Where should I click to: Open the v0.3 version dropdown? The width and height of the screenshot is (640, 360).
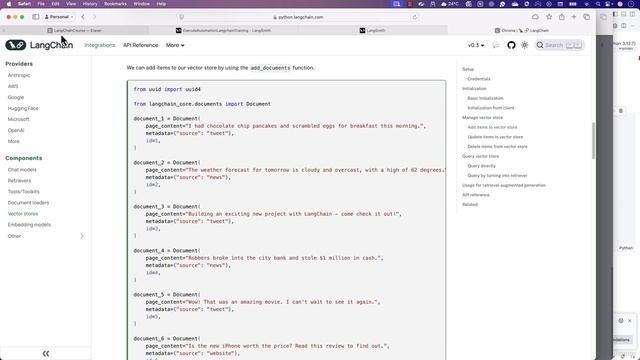476,45
